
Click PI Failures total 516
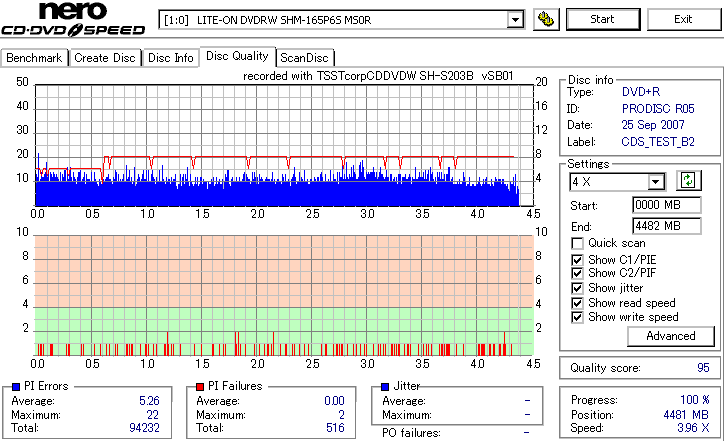(x=335, y=428)
